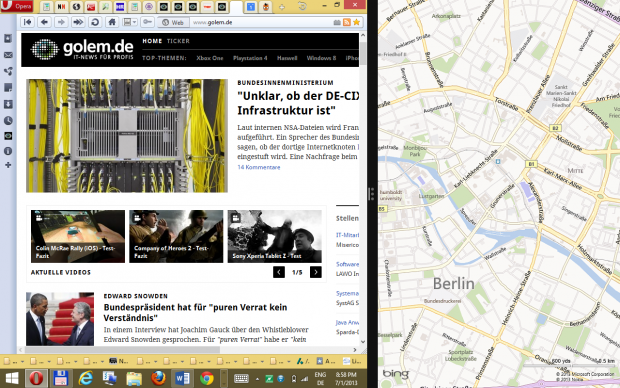Screen dimensions: 620x388
Task: Play the Sony Xperia Tablet Z video thumbnail
Action: point(274,236)
